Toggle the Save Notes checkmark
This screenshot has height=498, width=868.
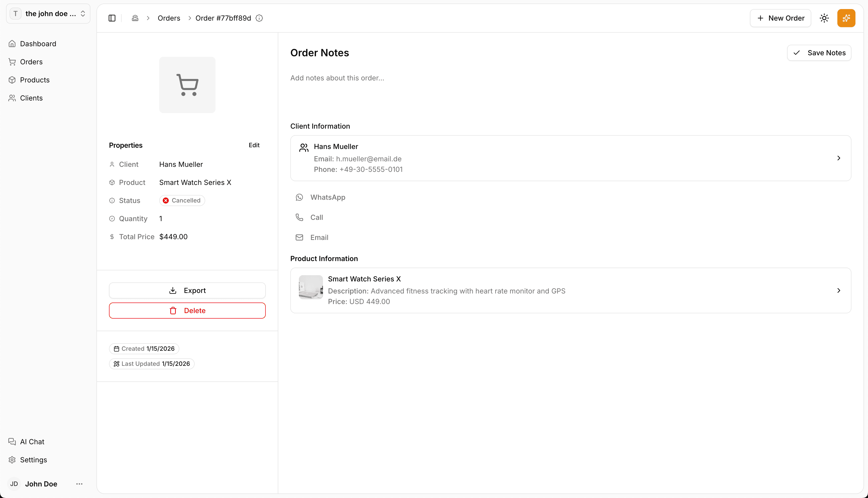[797, 53]
